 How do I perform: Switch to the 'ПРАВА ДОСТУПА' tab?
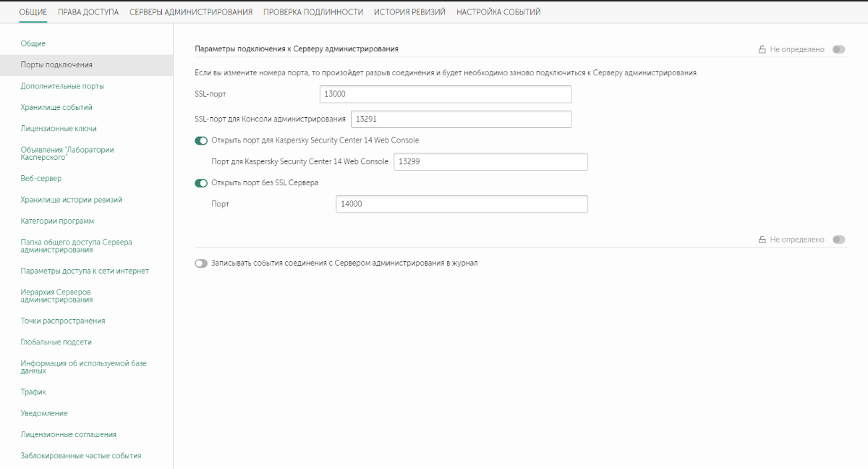click(88, 12)
